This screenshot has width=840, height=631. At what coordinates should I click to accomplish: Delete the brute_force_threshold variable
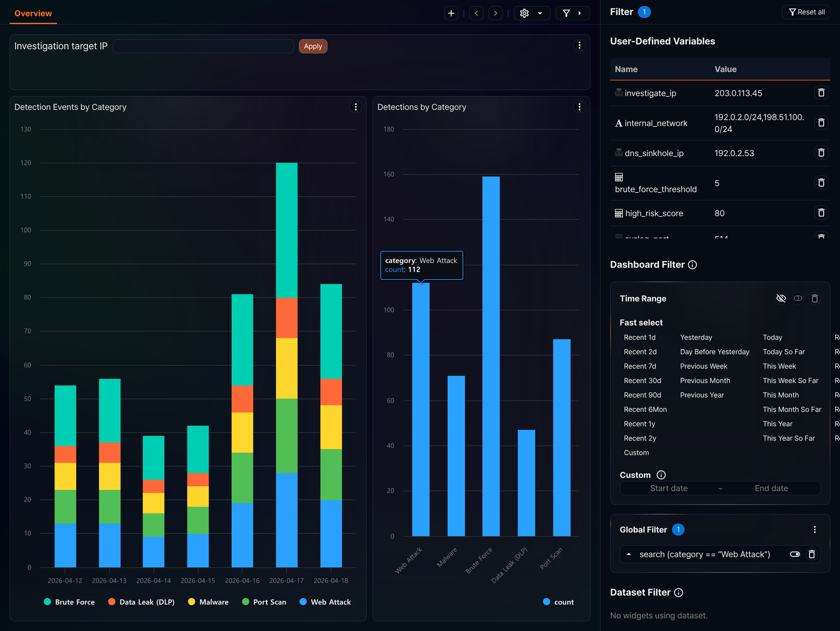point(821,183)
